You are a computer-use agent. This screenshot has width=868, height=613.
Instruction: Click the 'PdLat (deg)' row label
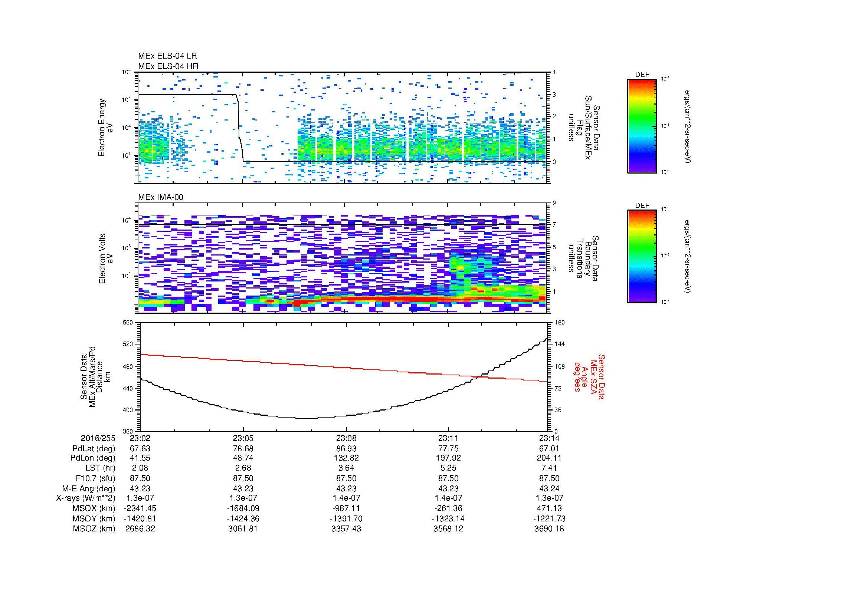click(94, 449)
